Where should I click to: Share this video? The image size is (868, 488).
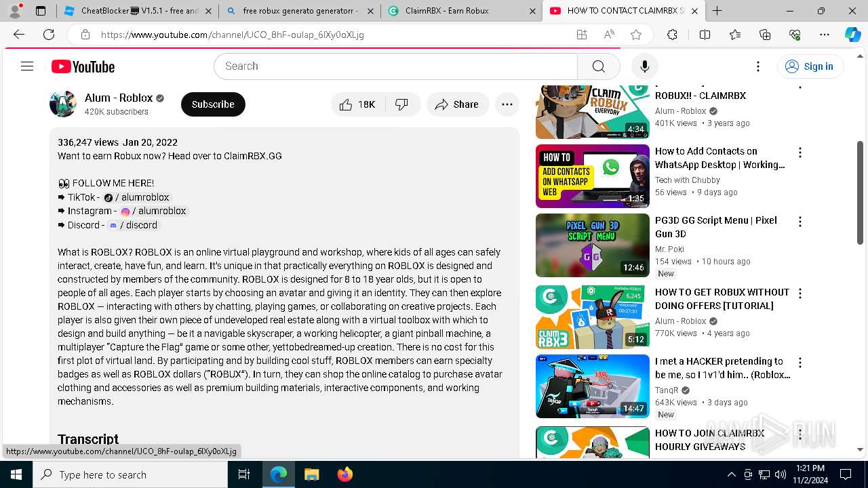point(458,104)
